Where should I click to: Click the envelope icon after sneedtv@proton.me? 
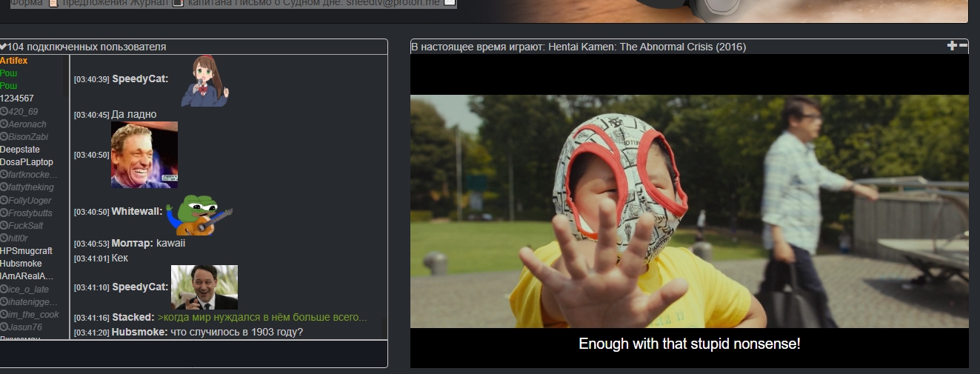(449, 3)
